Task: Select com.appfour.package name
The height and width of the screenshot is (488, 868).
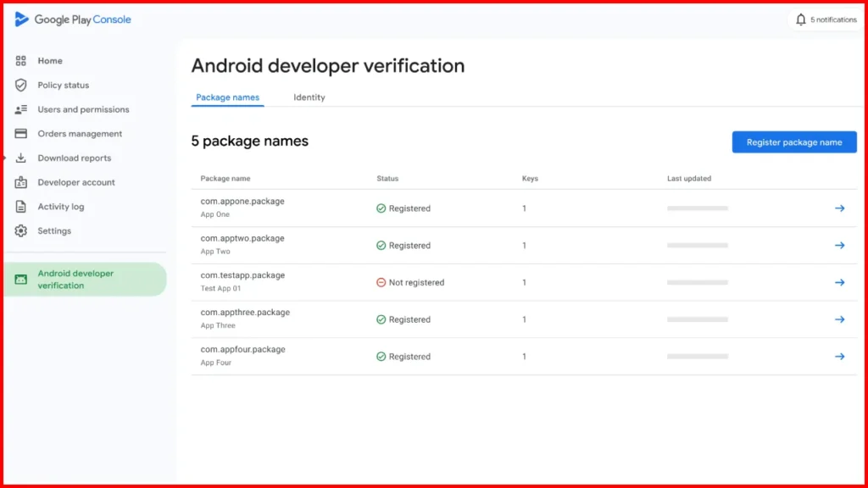Action: pos(243,350)
